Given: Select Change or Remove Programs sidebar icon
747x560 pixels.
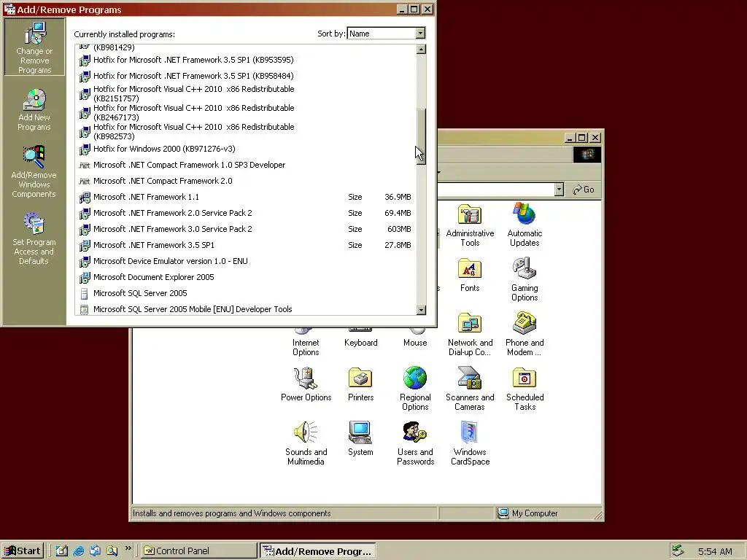Looking at the screenshot, I should pyautogui.click(x=34, y=47).
